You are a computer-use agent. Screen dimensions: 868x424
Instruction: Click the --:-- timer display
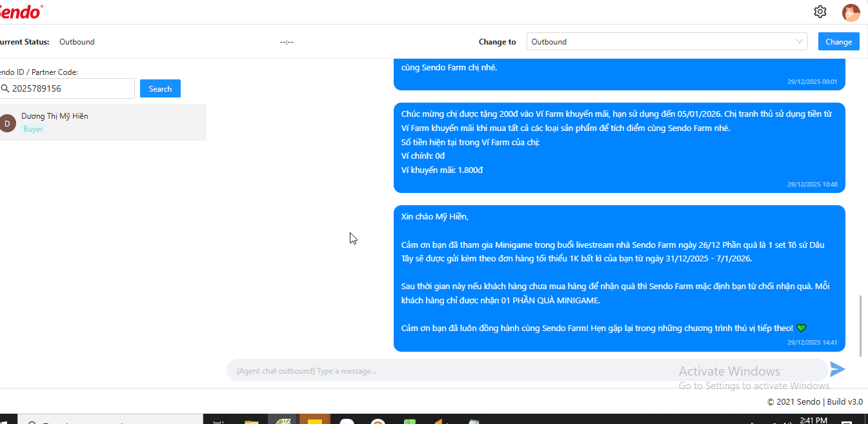(x=287, y=42)
